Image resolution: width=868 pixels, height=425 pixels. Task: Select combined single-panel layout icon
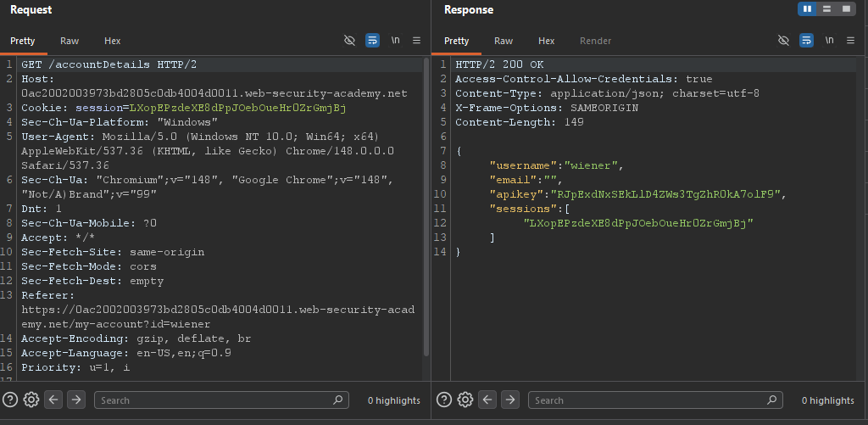(x=846, y=8)
